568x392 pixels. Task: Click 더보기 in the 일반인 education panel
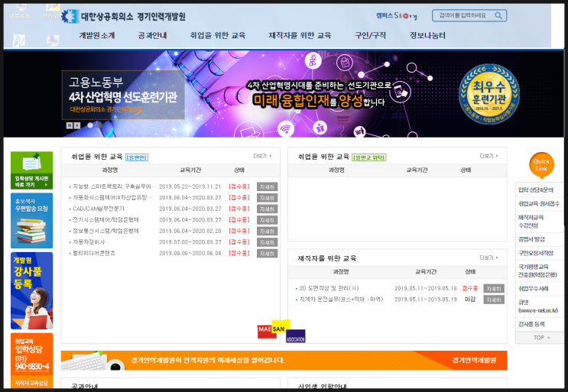click(262, 156)
